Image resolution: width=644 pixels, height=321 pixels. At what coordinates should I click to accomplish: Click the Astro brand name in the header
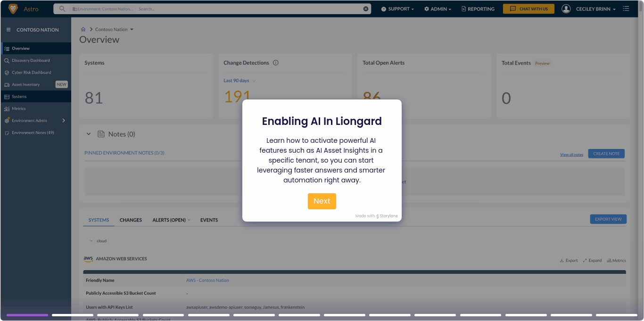click(31, 9)
